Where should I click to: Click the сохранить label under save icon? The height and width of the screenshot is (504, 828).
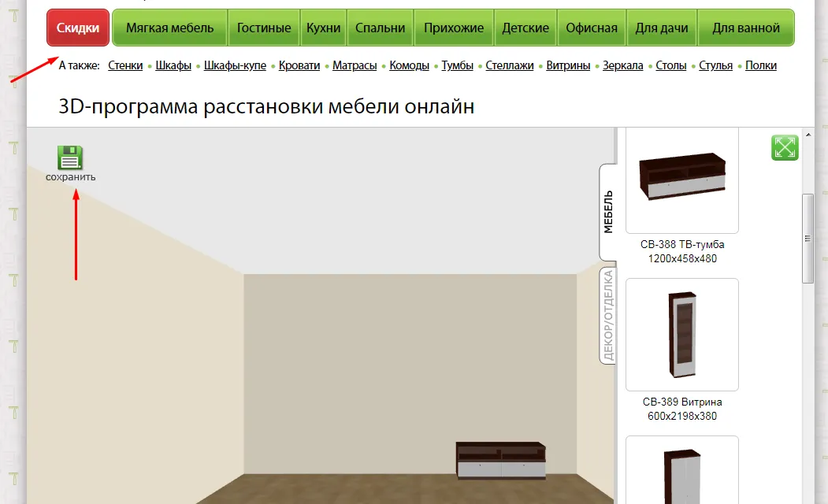pyautogui.click(x=70, y=177)
